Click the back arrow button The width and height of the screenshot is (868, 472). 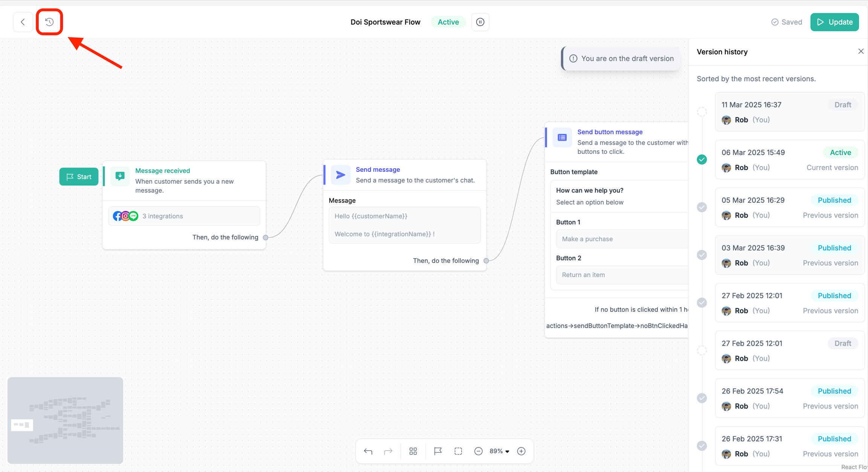(23, 22)
